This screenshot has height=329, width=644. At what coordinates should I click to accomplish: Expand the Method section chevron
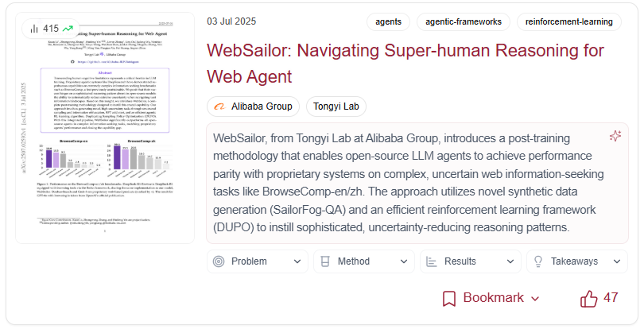point(402,261)
